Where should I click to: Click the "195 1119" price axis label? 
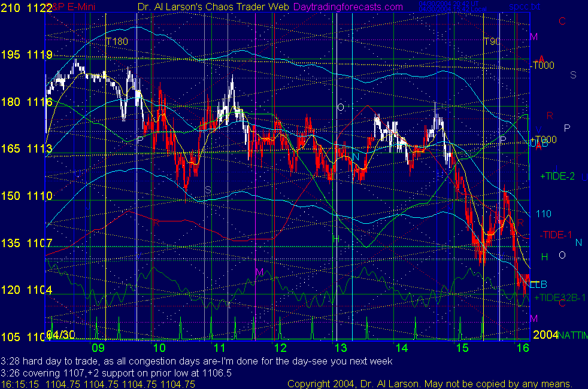pos(26,54)
